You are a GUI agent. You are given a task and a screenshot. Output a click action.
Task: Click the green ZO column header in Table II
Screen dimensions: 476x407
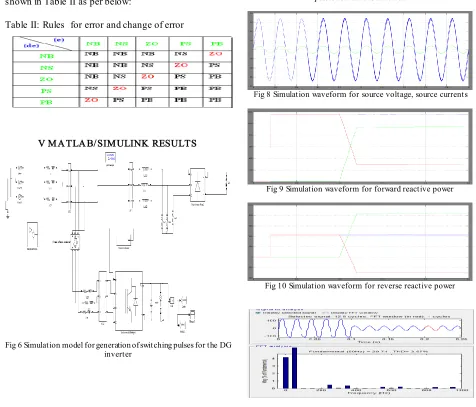152,44
